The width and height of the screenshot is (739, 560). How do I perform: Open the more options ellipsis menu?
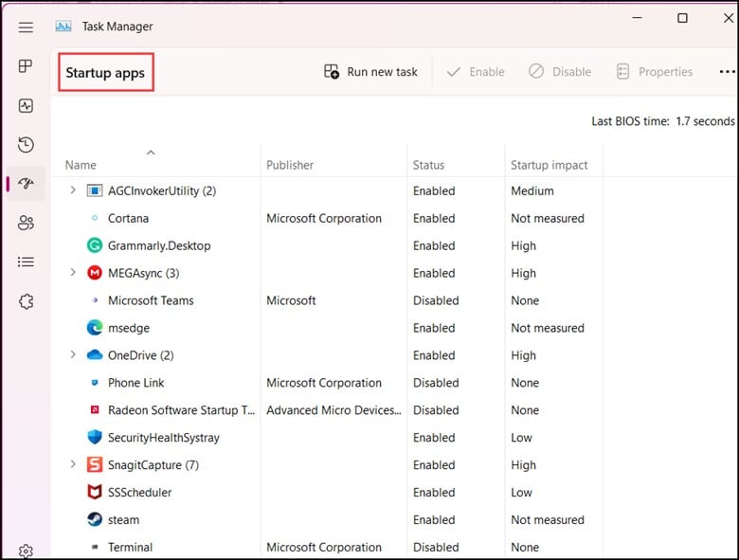(728, 72)
